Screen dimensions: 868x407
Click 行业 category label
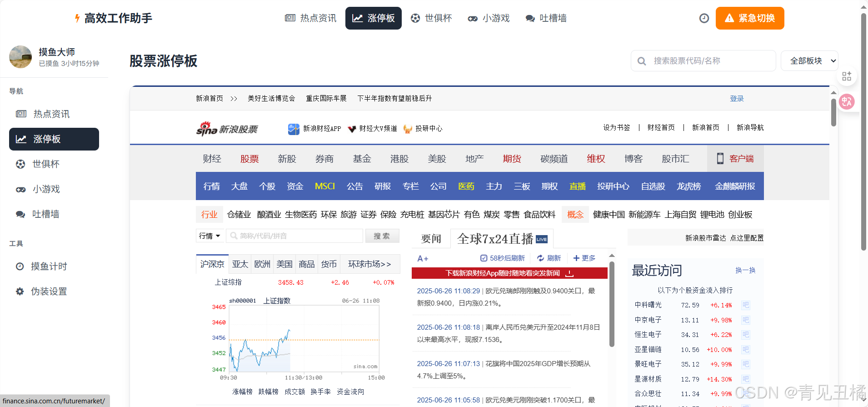[210, 215]
